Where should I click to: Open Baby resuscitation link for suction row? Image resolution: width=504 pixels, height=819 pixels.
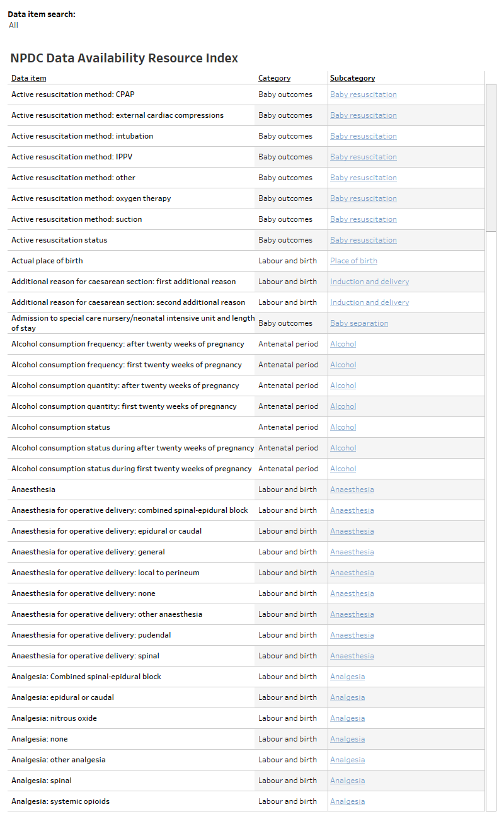click(363, 219)
